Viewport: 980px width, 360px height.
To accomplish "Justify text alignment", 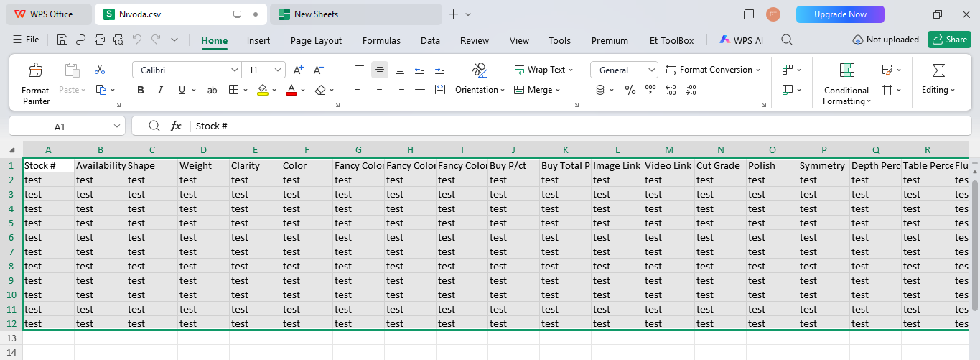I will coord(420,90).
